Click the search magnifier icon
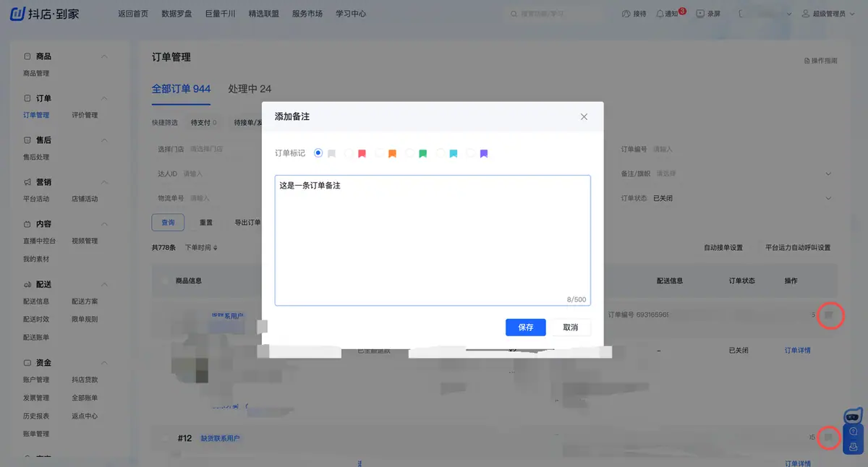The height and width of the screenshot is (467, 868). [514, 14]
